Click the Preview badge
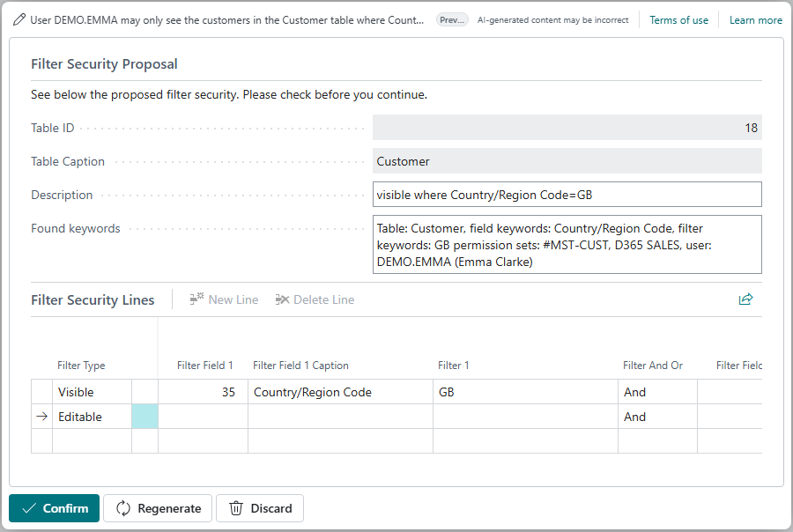 452,20
